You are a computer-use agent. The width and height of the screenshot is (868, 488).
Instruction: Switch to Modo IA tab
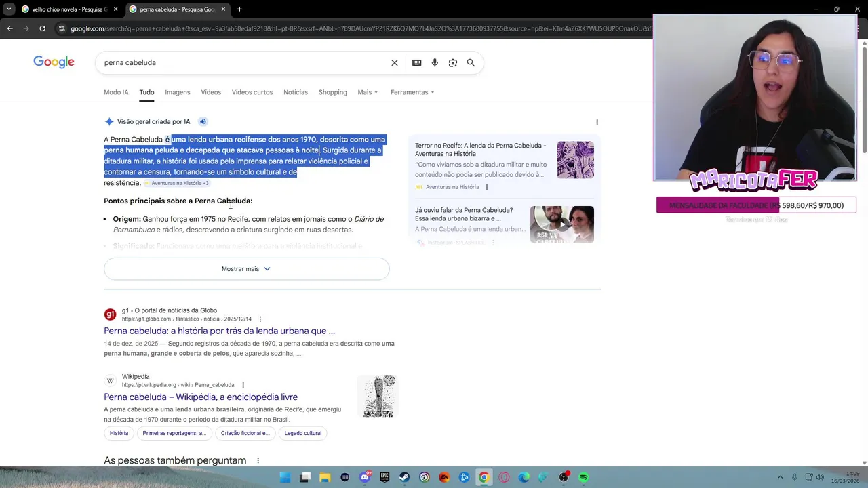pyautogui.click(x=116, y=92)
